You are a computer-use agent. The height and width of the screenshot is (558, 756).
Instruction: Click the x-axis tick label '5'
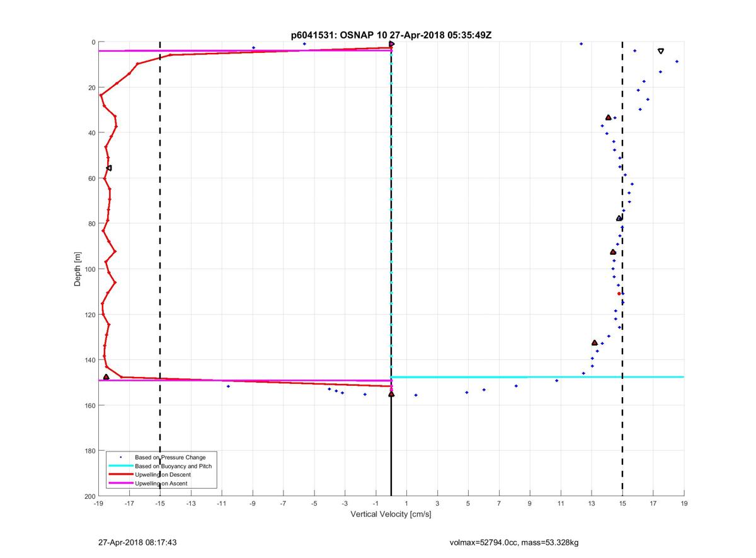[x=468, y=503]
